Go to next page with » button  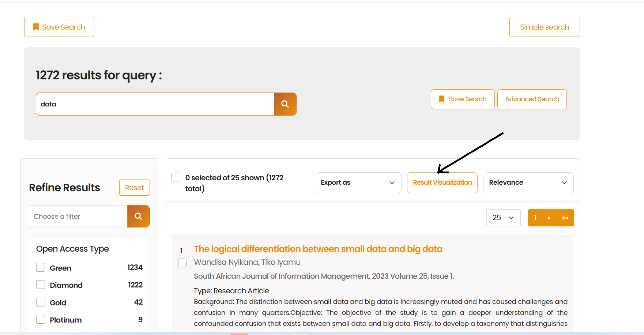[549, 218]
